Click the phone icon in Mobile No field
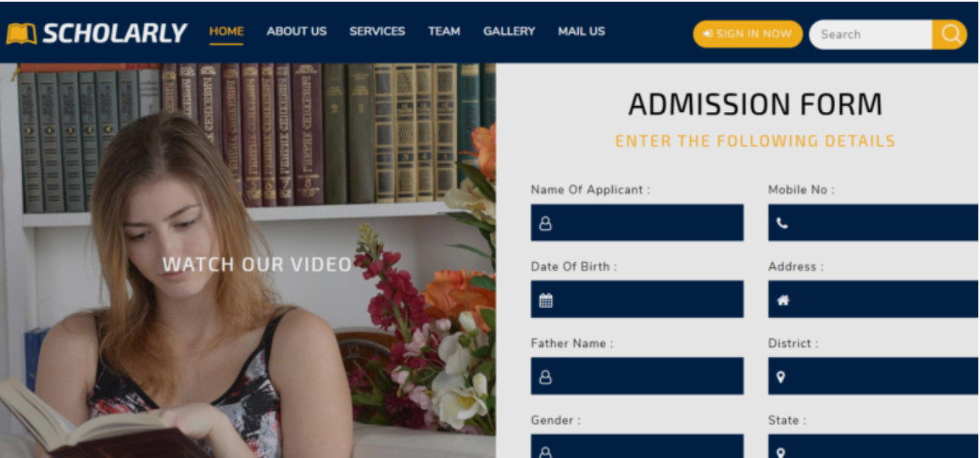980x458 pixels. tap(782, 224)
